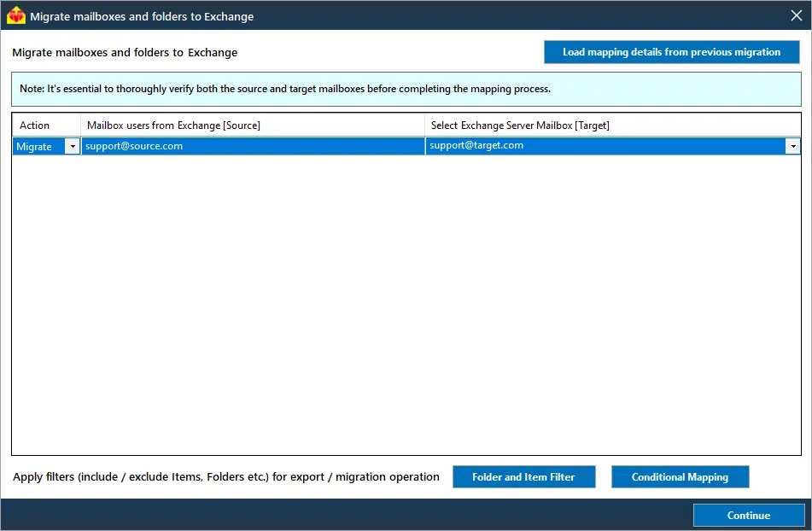The height and width of the screenshot is (531, 812).
Task: Expand the target mailbox dropdown arrow
Action: pos(793,147)
